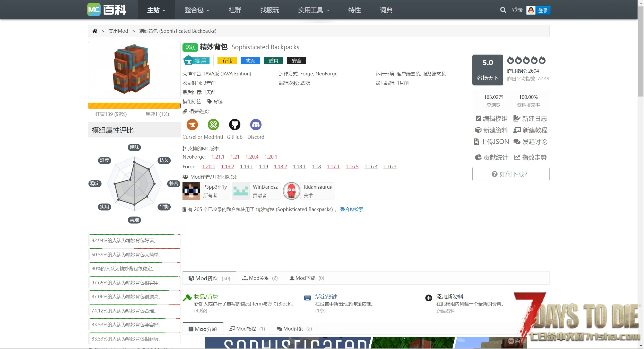Open the search magnifier icon
Screen dimensions: 644x349
503,10
